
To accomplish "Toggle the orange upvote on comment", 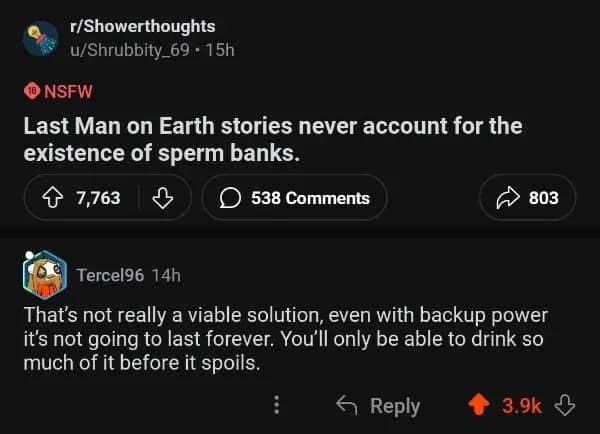I will tap(481, 405).
